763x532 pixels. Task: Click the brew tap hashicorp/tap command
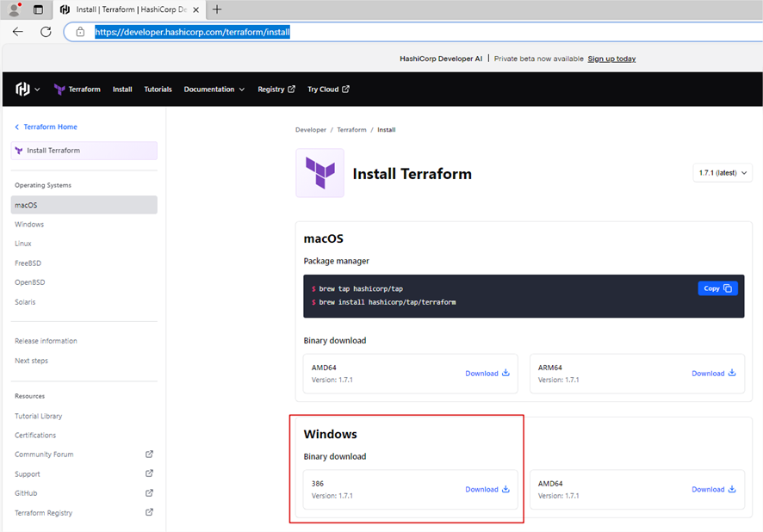point(361,289)
